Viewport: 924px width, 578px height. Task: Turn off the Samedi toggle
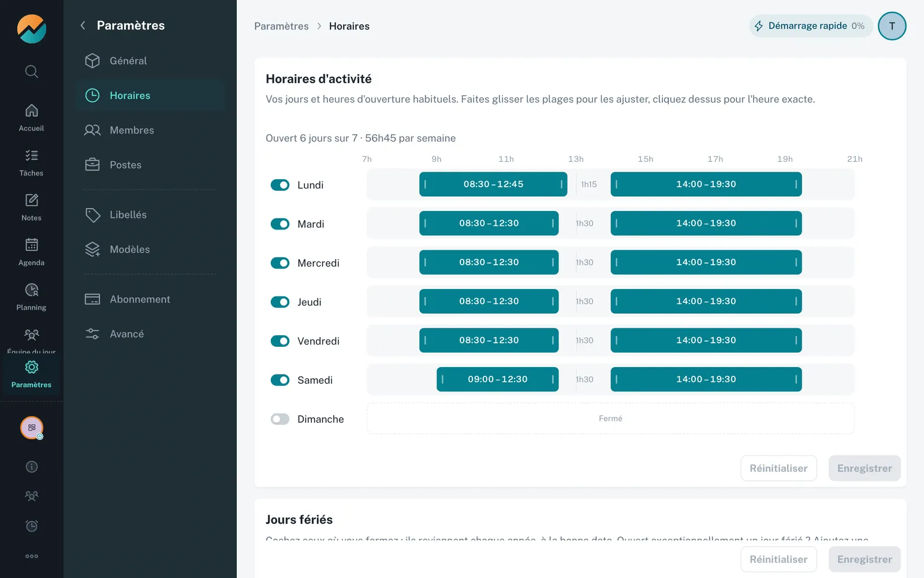280,380
